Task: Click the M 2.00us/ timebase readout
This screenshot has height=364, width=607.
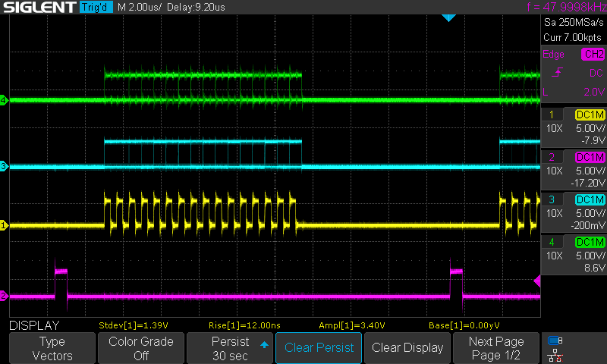Action: click(139, 7)
